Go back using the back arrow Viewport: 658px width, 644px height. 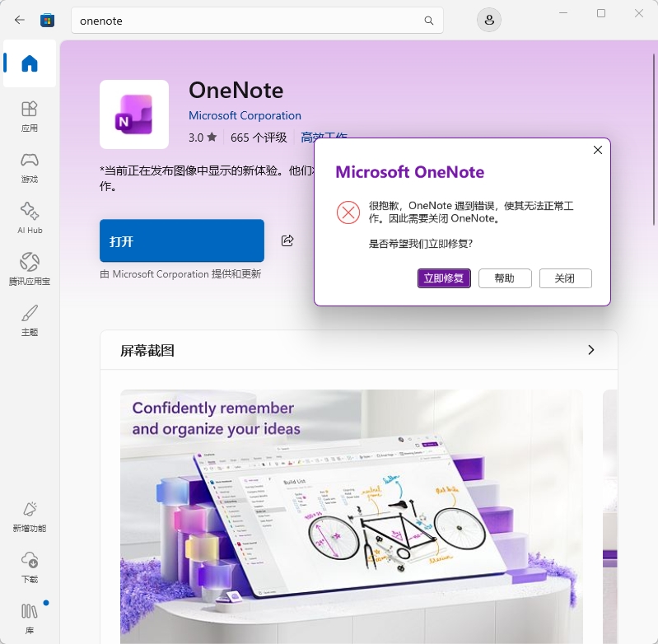(19, 20)
